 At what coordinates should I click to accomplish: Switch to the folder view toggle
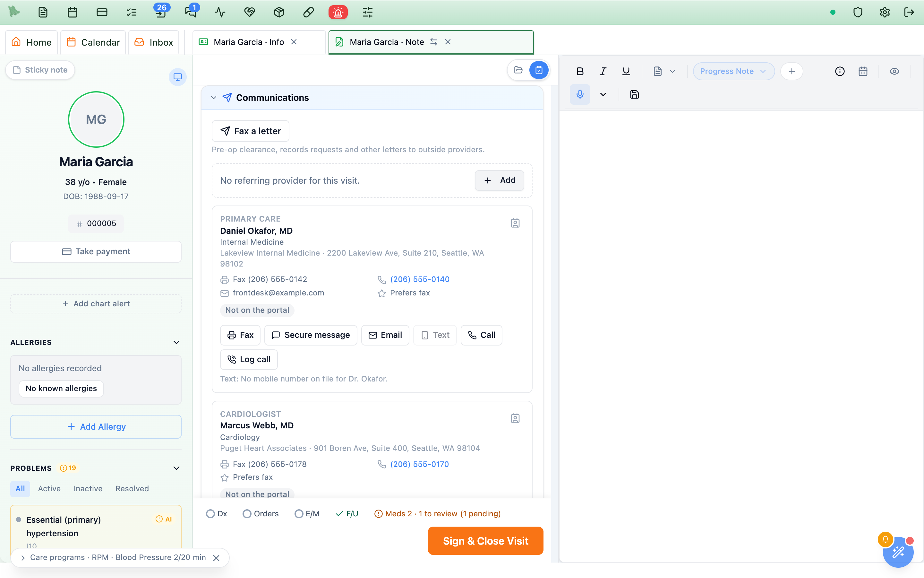pyautogui.click(x=518, y=70)
